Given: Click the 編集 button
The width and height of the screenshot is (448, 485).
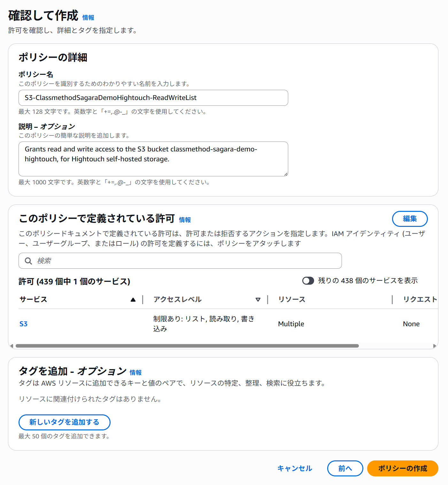Looking at the screenshot, I should [x=410, y=219].
